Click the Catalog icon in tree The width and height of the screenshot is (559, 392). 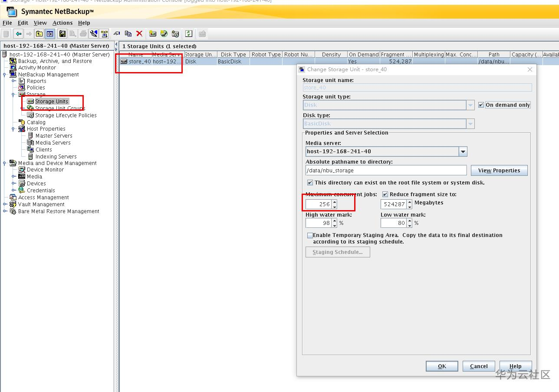click(22, 122)
